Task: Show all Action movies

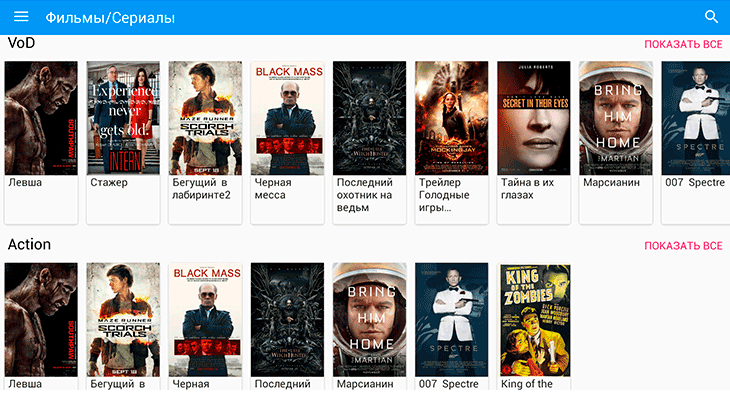Action: click(x=683, y=246)
